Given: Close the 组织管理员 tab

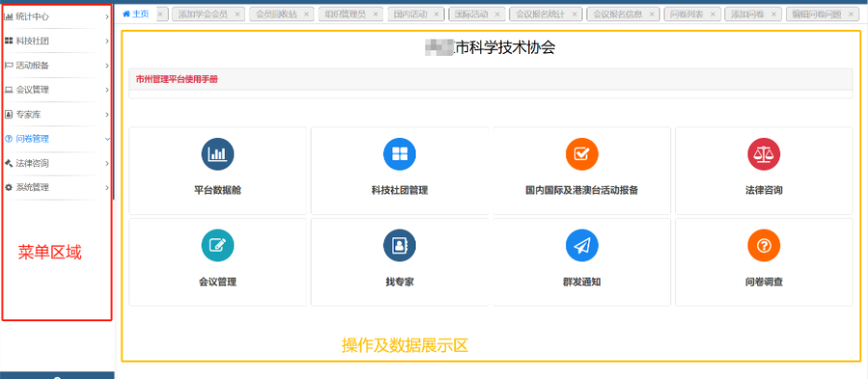Looking at the screenshot, I should (375, 14).
